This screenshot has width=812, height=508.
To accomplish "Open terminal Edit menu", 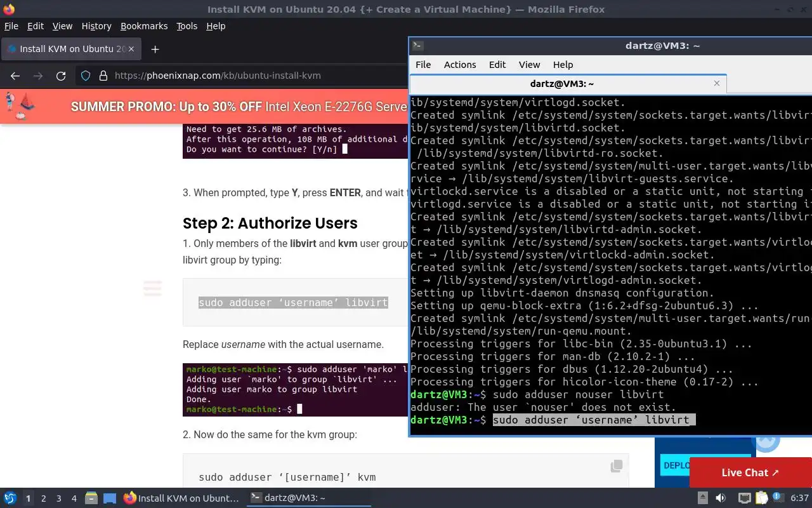I will (497, 65).
